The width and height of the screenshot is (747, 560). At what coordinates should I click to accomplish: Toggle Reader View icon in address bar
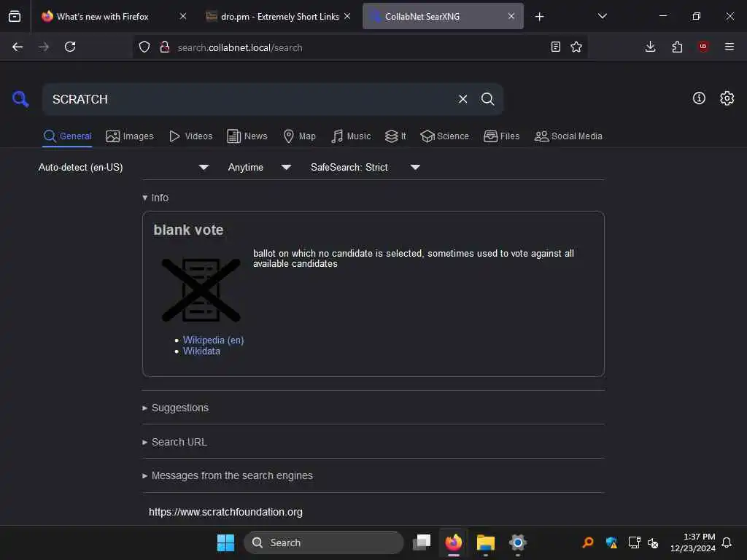pos(555,47)
